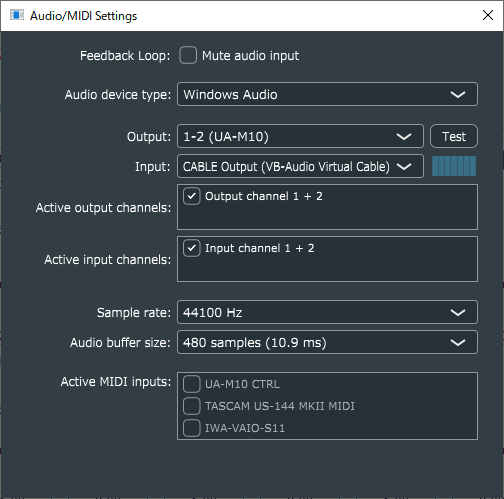Screen dimensions: 504x499
Task: Click the input level meter
Action: [x=454, y=166]
